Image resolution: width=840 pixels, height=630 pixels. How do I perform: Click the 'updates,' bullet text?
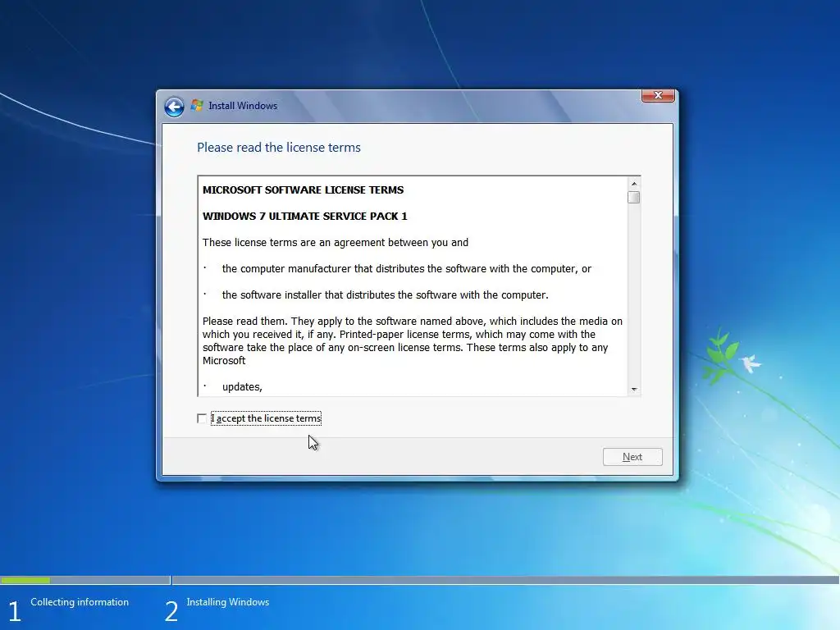pos(242,387)
